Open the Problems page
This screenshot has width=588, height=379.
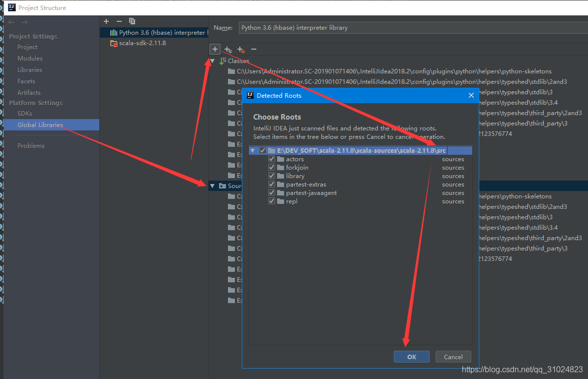[31, 146]
